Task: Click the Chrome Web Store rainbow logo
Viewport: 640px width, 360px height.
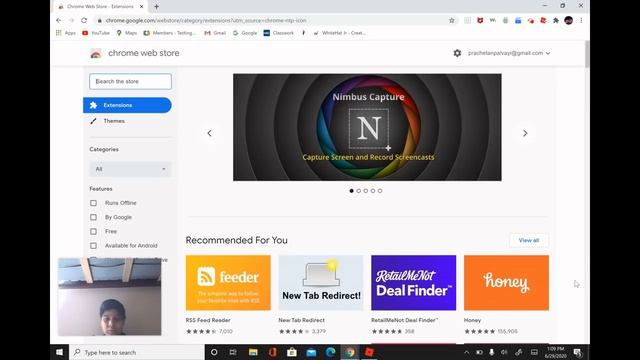Action: [x=96, y=53]
